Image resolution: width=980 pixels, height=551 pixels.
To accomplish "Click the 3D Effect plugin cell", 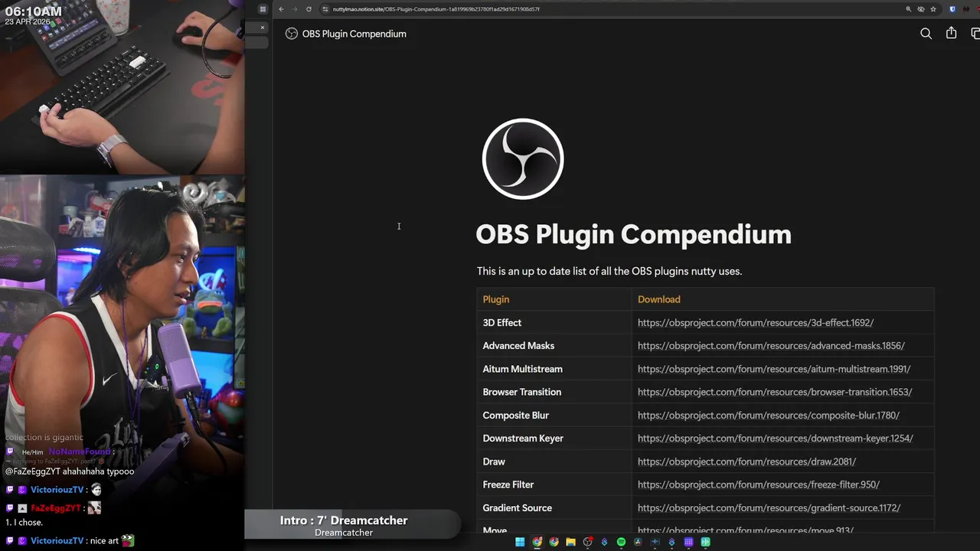I will (x=554, y=323).
